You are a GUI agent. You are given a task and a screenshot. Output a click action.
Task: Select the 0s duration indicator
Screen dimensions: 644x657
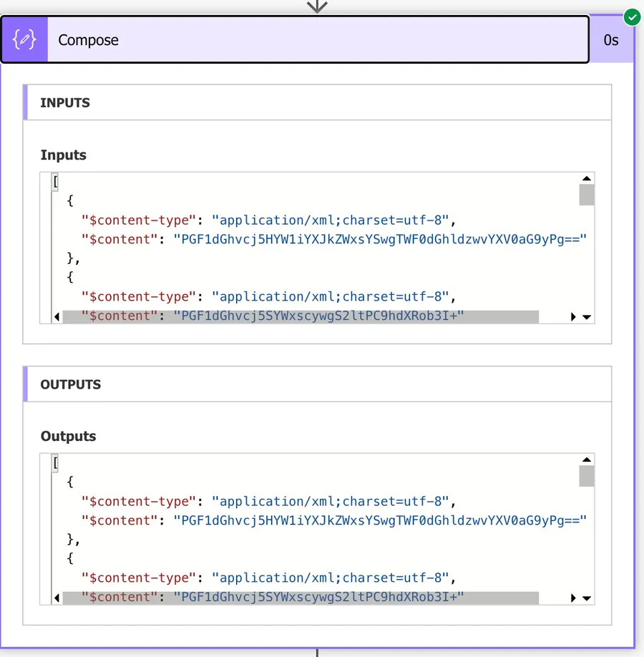(x=612, y=39)
